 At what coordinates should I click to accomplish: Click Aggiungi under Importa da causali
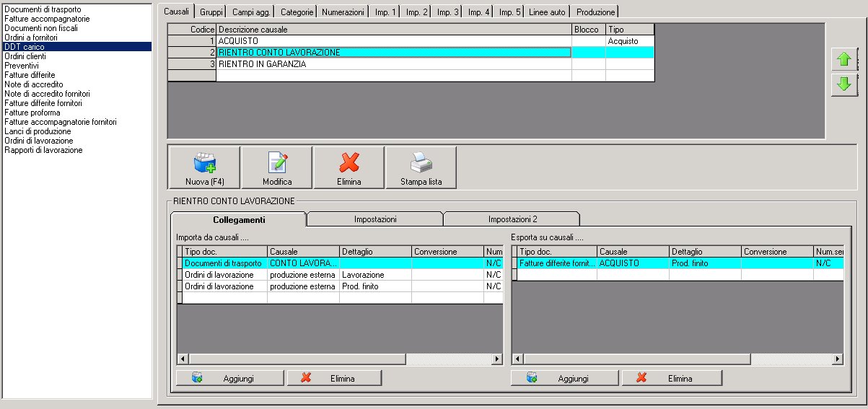coord(229,378)
